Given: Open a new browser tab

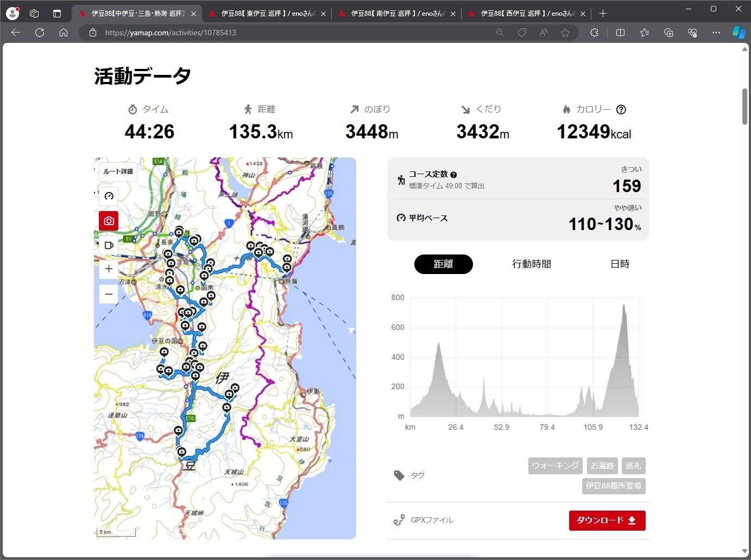Looking at the screenshot, I should tap(603, 14).
